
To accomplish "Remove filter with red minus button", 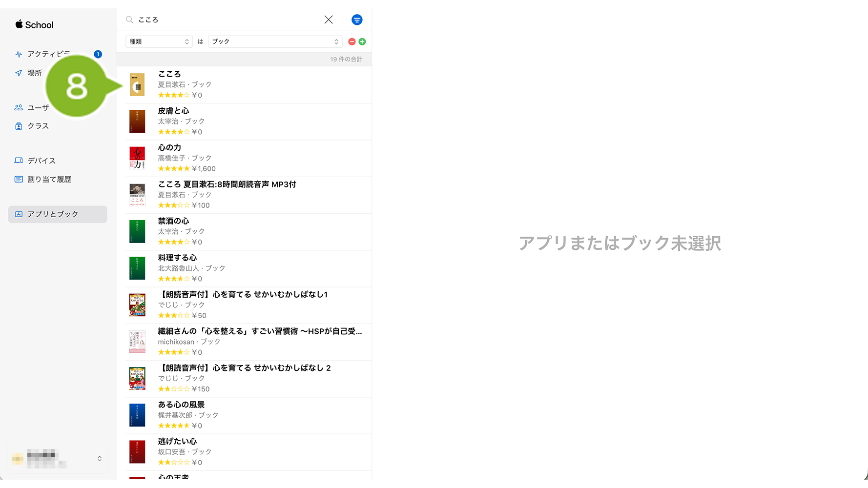I will pyautogui.click(x=351, y=42).
